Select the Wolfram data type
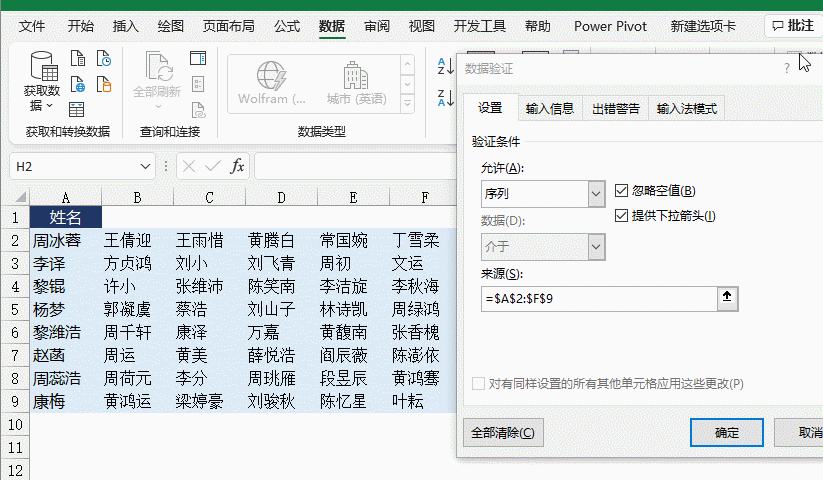 (271, 83)
